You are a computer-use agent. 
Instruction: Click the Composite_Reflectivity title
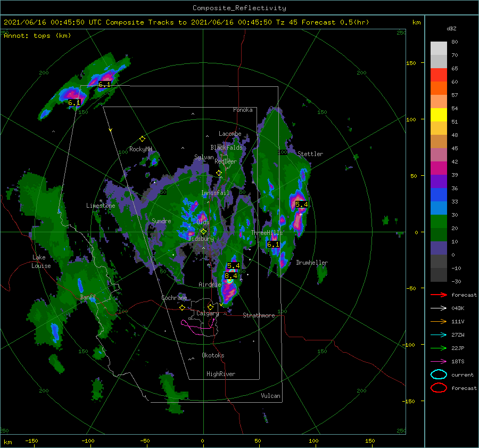(240, 8)
